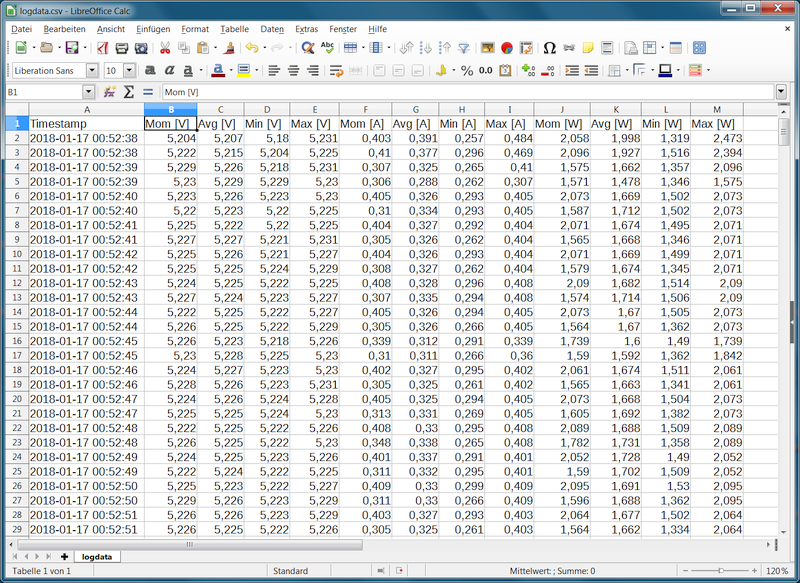The image size is (800, 583).
Task: Click the Clone Formatting paintbrush icon
Action: (229, 48)
